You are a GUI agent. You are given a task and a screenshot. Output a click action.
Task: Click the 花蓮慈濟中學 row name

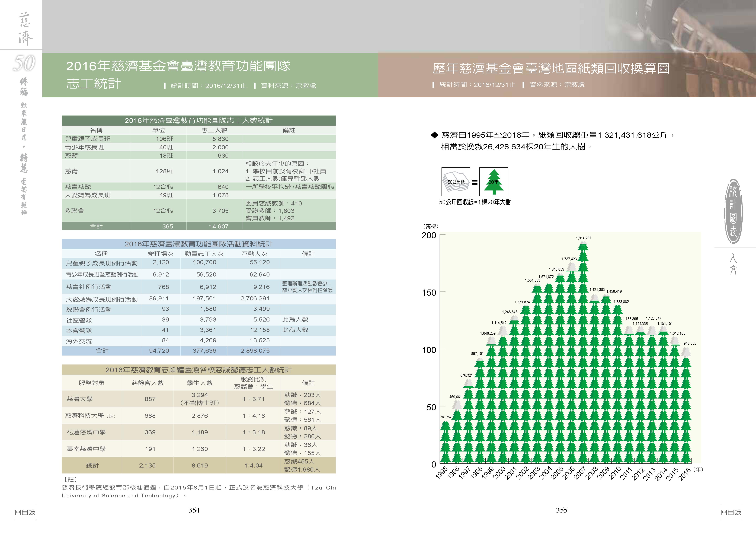[x=86, y=432]
